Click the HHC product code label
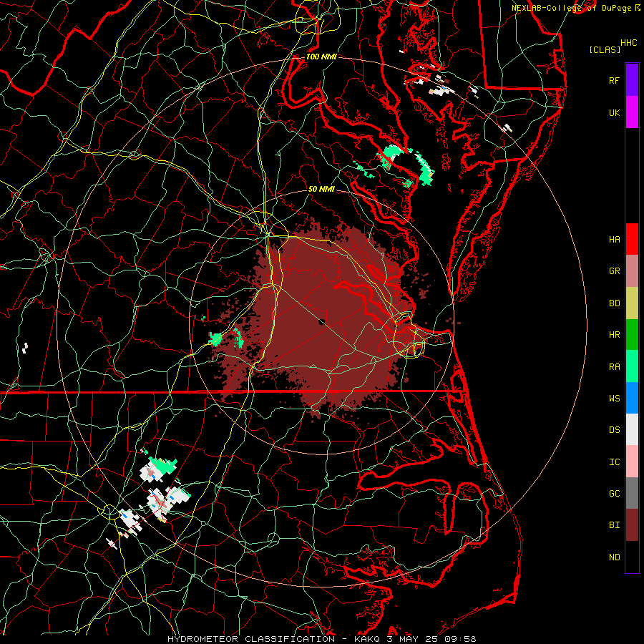The width and height of the screenshot is (644, 644). pyautogui.click(x=628, y=43)
